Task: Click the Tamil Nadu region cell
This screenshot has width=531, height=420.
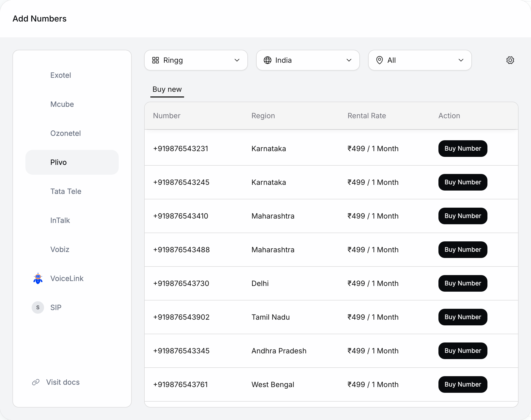Action: 271,317
